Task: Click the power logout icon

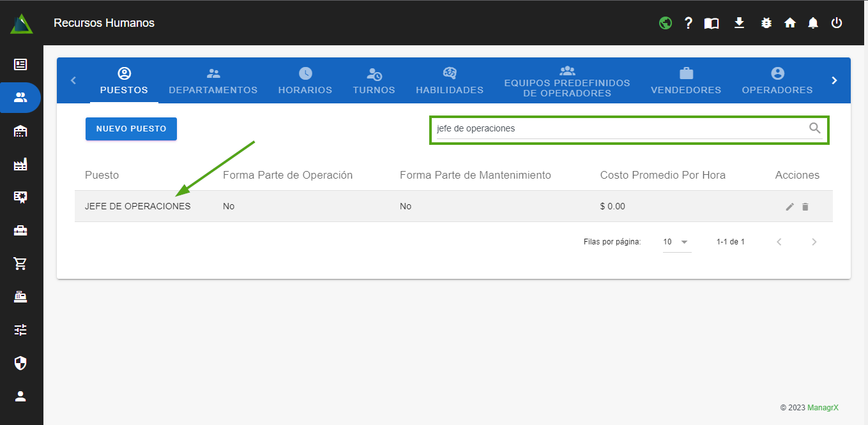Action: pos(836,23)
